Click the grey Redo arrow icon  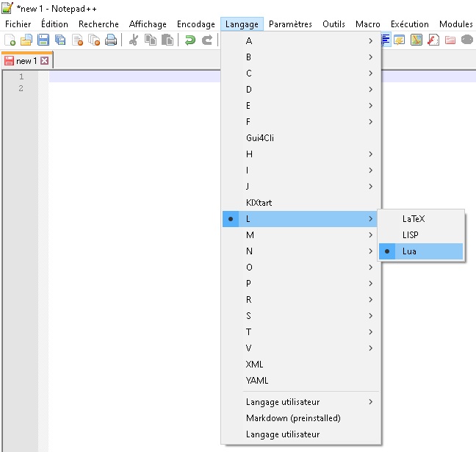pyautogui.click(x=207, y=40)
